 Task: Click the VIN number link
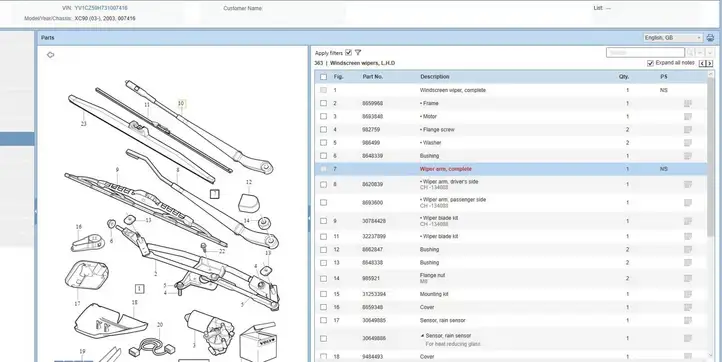coord(101,8)
